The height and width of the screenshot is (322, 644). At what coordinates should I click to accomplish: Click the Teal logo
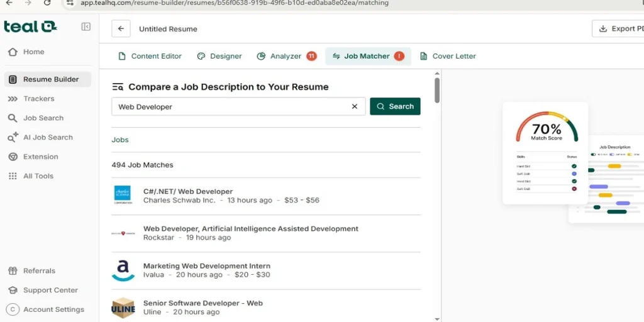tap(30, 26)
